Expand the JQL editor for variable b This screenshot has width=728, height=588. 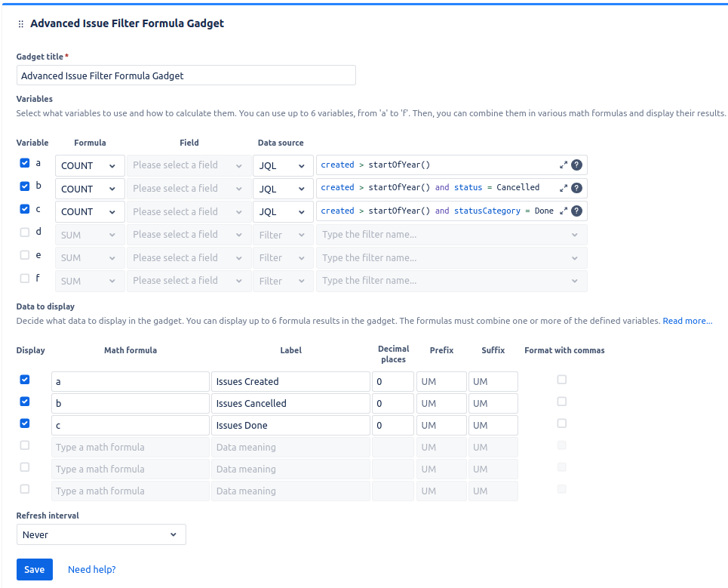[564, 188]
